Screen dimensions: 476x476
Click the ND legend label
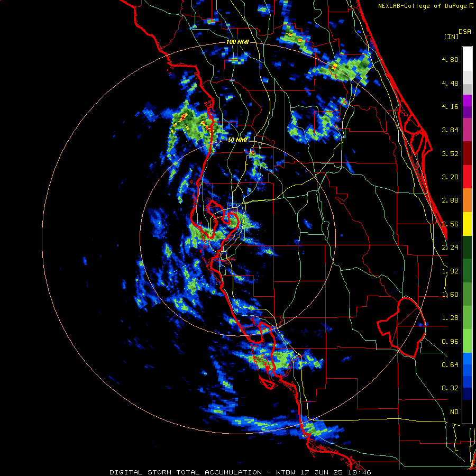click(x=454, y=412)
